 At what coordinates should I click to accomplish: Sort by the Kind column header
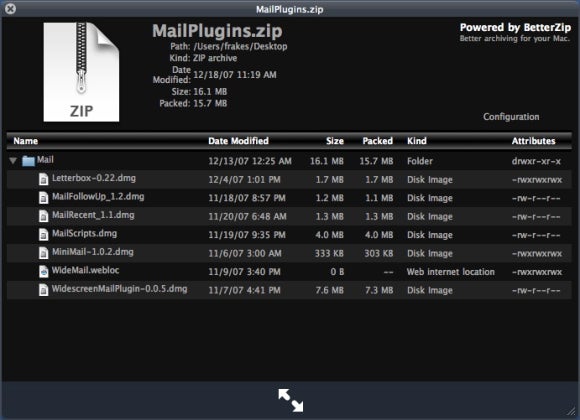tap(417, 141)
